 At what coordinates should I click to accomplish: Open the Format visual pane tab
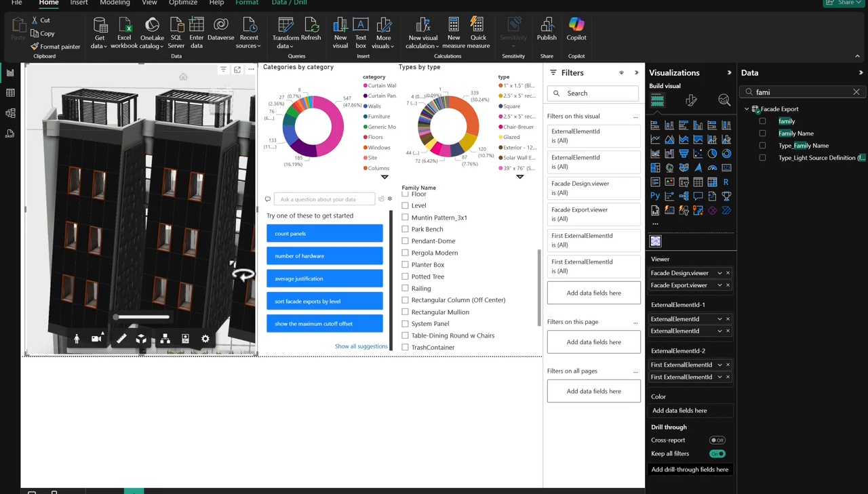point(691,100)
